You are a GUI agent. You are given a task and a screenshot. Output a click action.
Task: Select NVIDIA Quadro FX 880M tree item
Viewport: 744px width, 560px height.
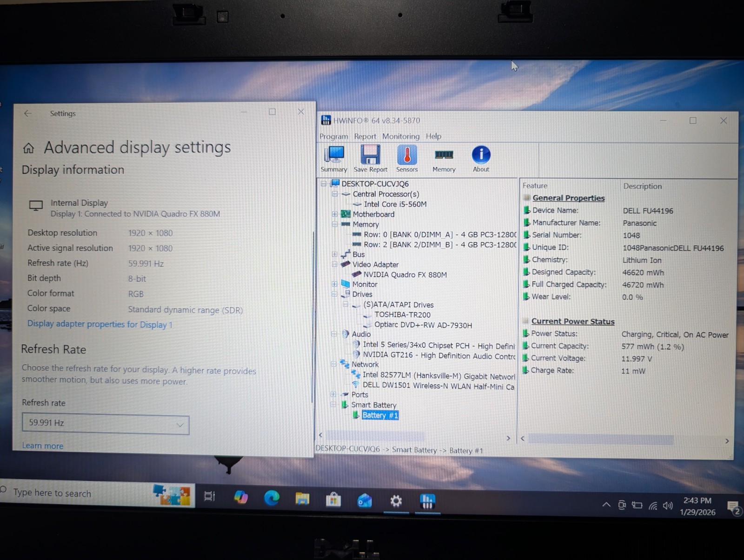click(405, 274)
